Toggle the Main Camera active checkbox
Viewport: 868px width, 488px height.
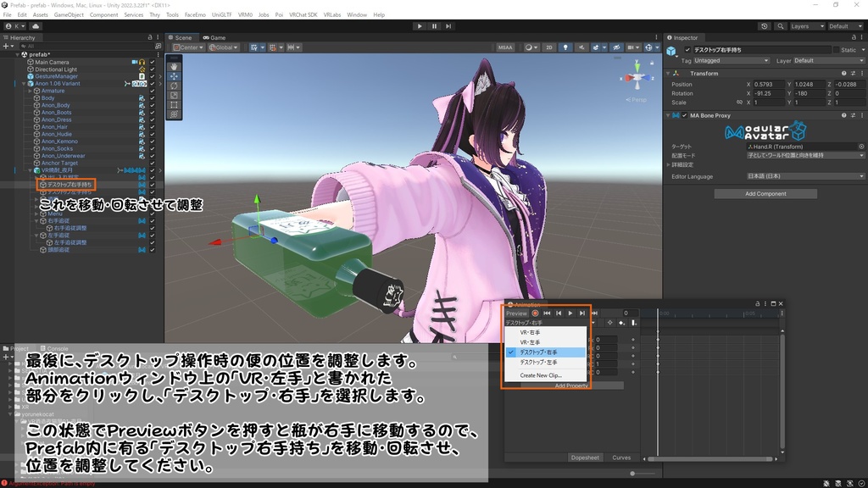(x=153, y=62)
